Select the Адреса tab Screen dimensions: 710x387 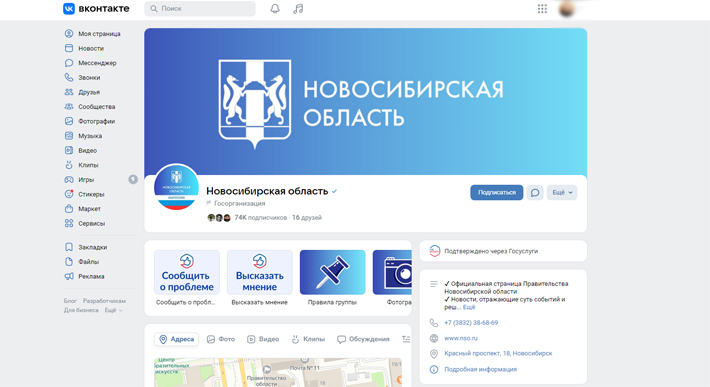(177, 339)
